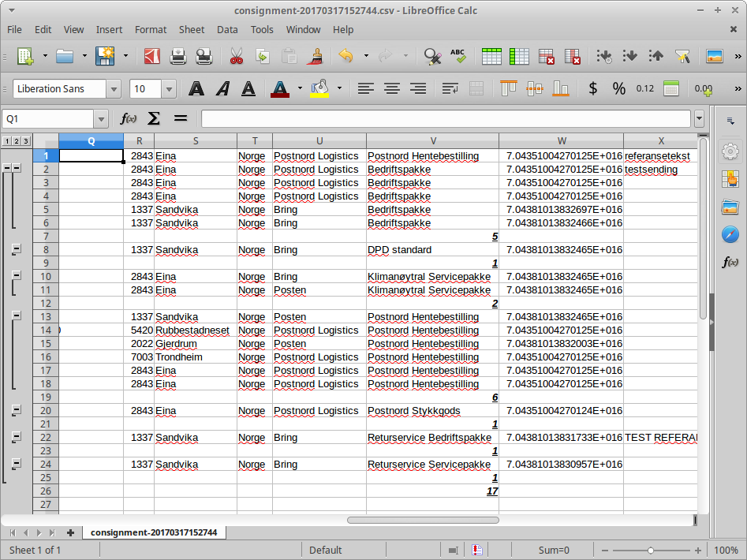This screenshot has height=560, width=747.
Task: Align cell content to bottom
Action: click(561, 88)
